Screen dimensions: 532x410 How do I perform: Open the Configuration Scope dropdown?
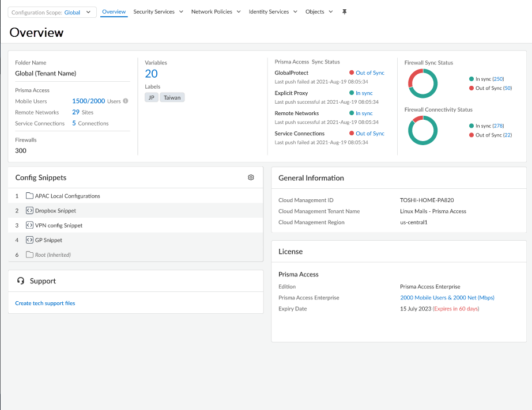(x=52, y=12)
